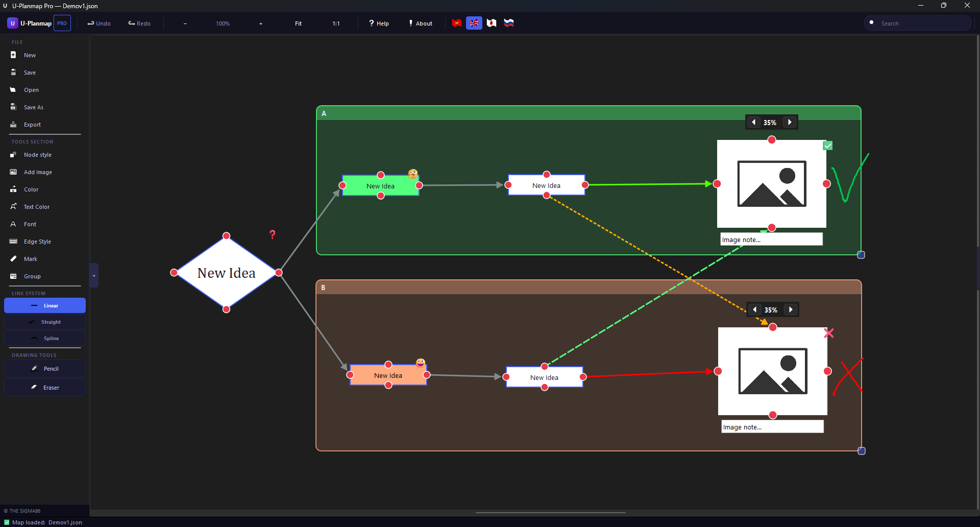
Task: Switch line system to Spline
Action: [45, 338]
